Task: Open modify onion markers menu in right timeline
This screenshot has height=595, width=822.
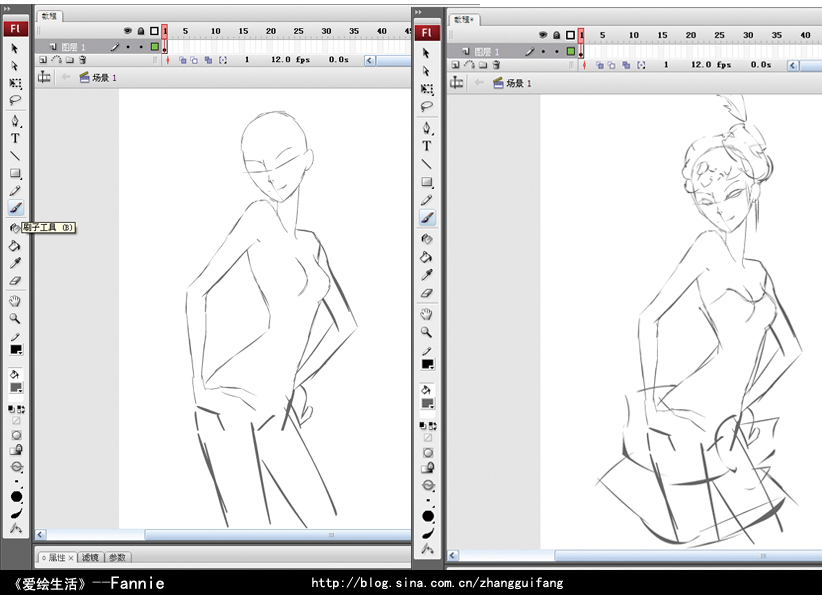Action: [641, 65]
